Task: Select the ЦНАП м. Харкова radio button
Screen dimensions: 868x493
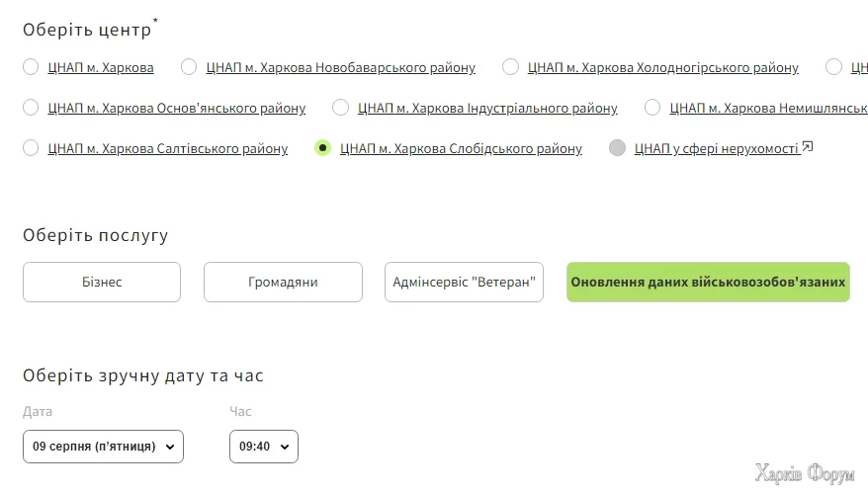Action: pos(31,67)
